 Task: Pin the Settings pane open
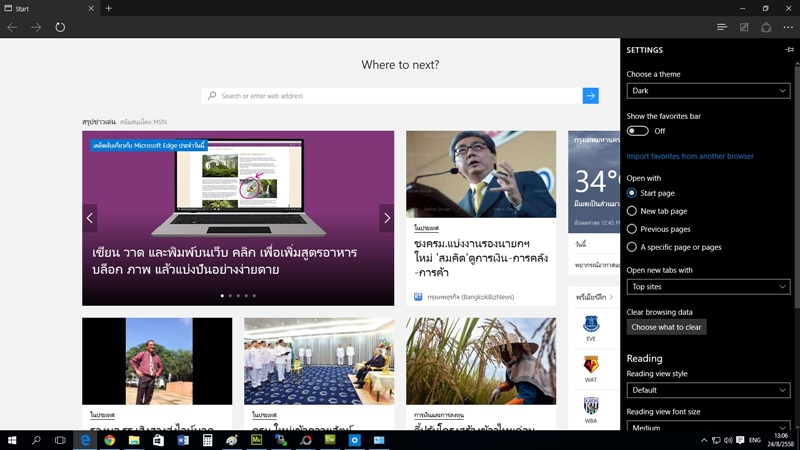789,49
